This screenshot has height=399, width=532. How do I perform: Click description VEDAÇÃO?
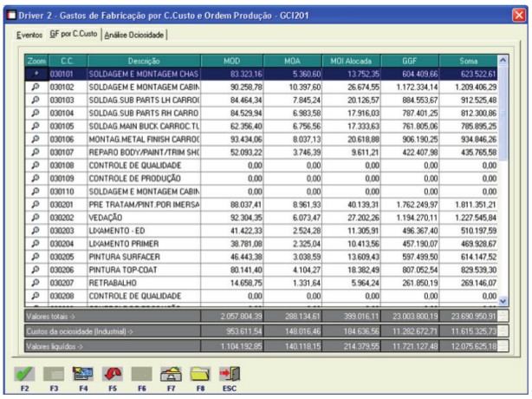106,218
